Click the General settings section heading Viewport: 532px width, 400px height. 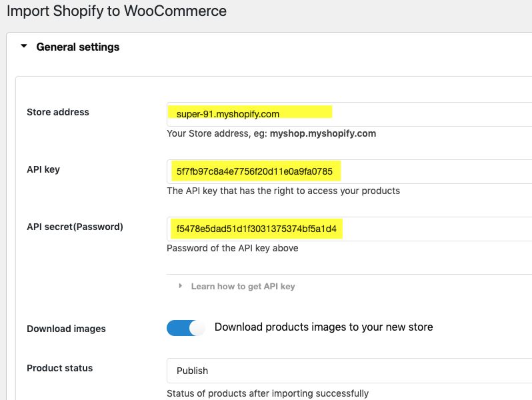pos(78,47)
